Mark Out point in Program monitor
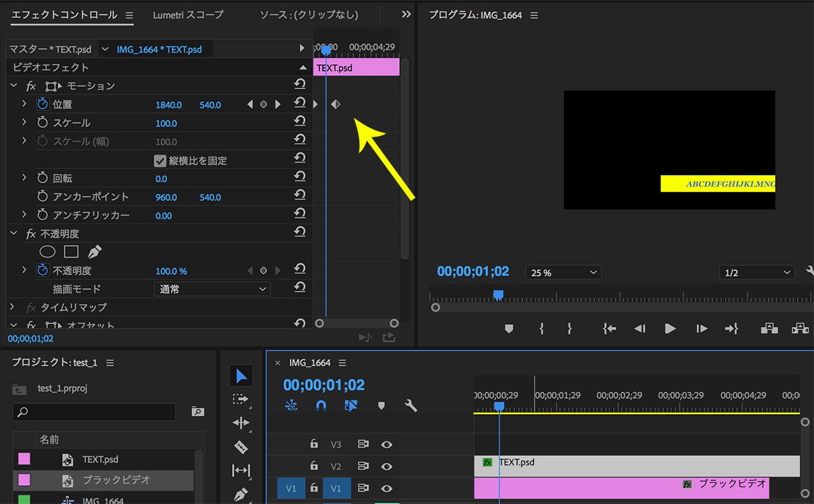 570,329
